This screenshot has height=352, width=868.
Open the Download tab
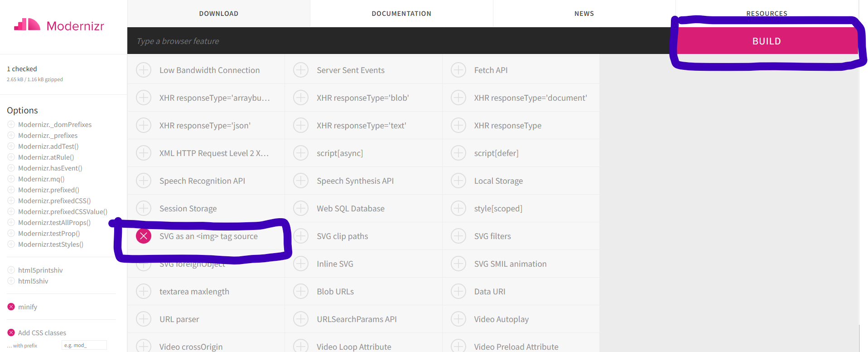click(x=219, y=14)
